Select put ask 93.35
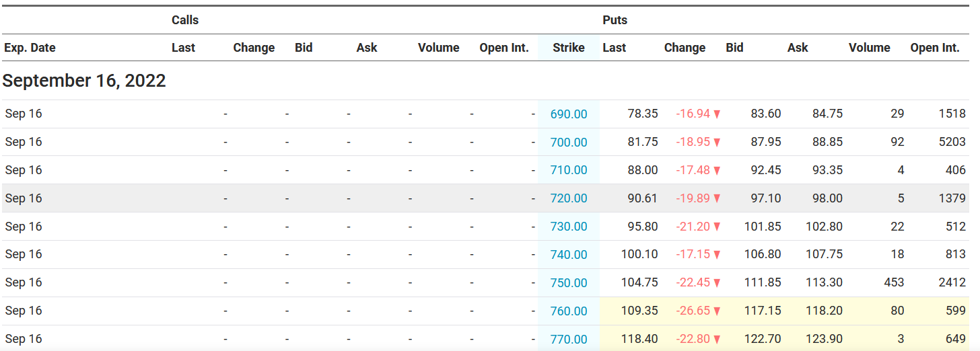Viewport: 980px width, 351px height. 827,170
